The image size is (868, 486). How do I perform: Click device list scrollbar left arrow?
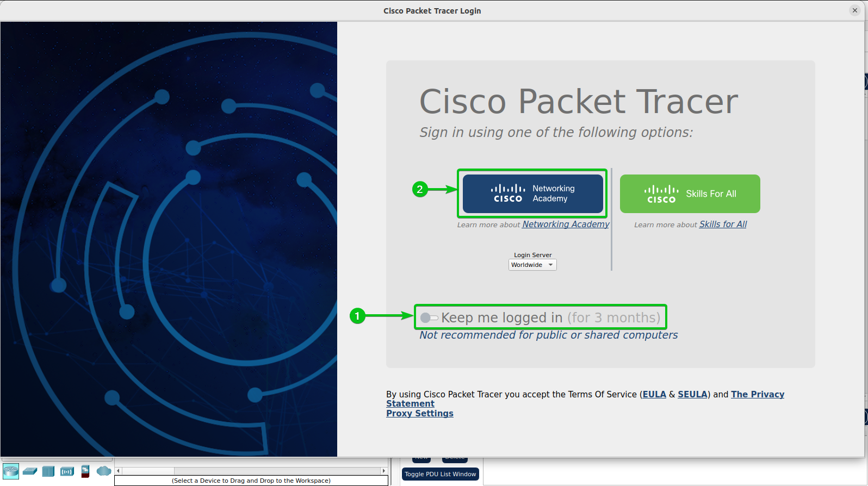tap(118, 471)
